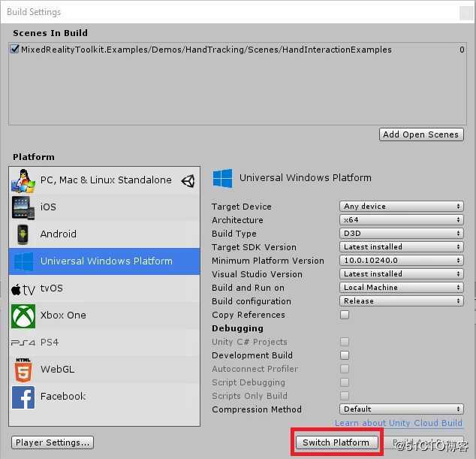476x459 pixels.
Task: Click the Apple TV icon for tvOS
Action: tap(23, 289)
